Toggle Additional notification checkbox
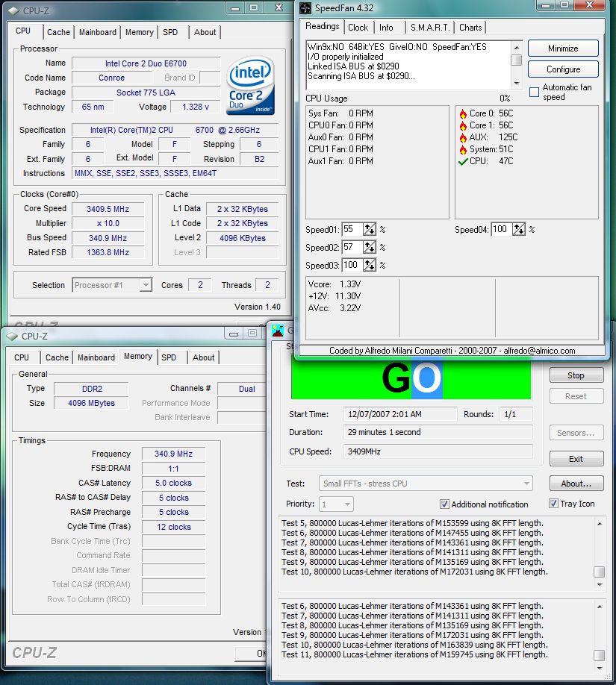 point(444,504)
